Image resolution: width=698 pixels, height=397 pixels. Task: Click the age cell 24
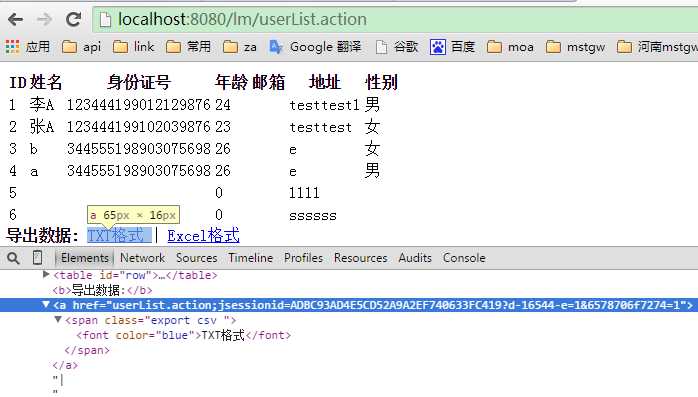[x=223, y=105]
